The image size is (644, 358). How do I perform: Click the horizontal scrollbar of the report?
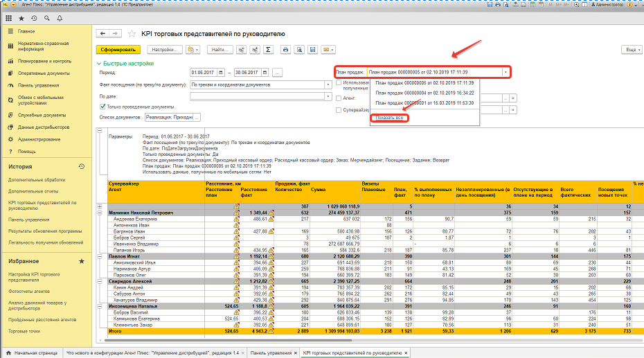(228, 341)
